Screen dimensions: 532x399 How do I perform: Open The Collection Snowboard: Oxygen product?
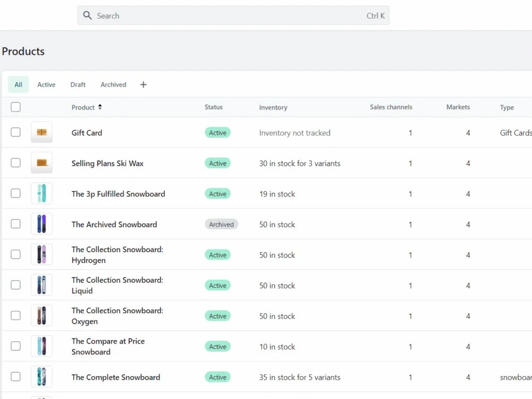tap(118, 315)
